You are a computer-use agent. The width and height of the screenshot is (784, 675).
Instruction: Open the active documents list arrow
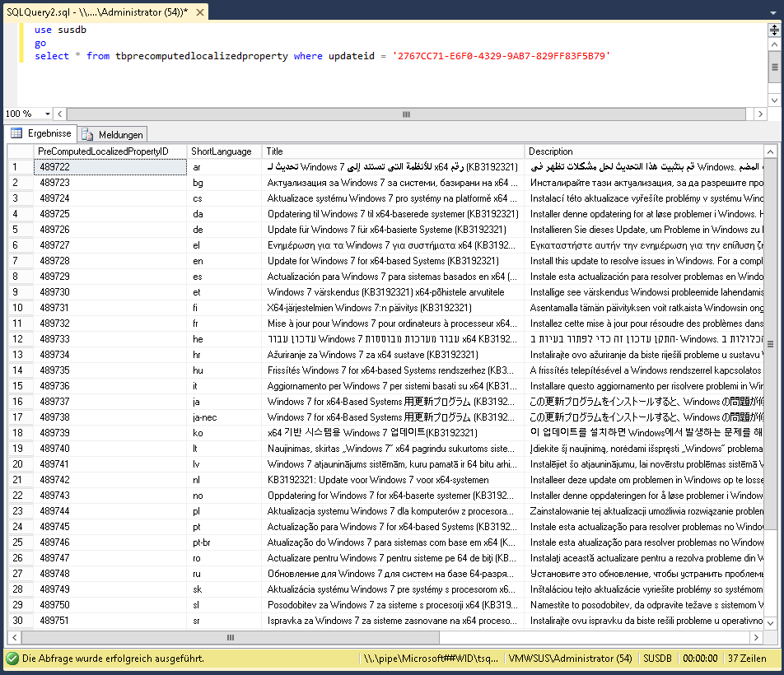pyautogui.click(x=774, y=11)
